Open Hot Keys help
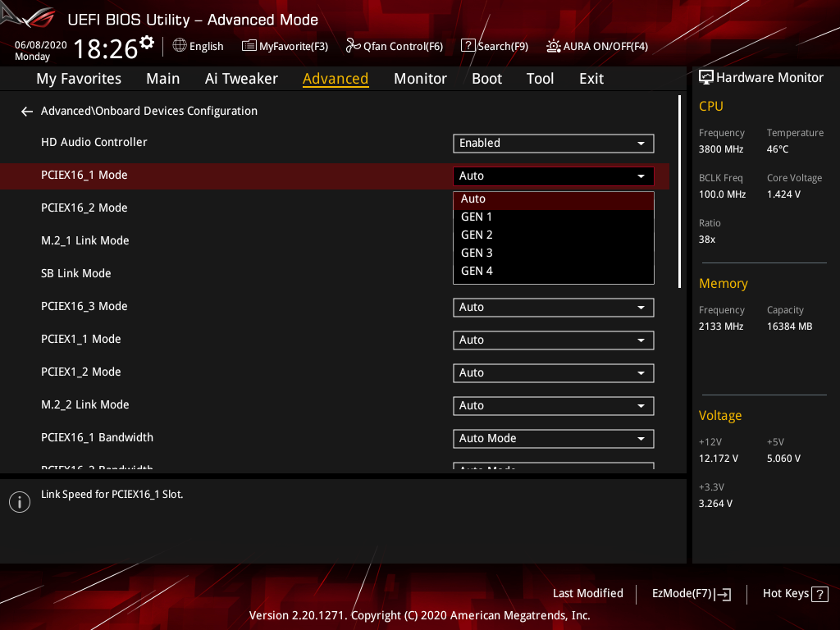 click(795, 594)
